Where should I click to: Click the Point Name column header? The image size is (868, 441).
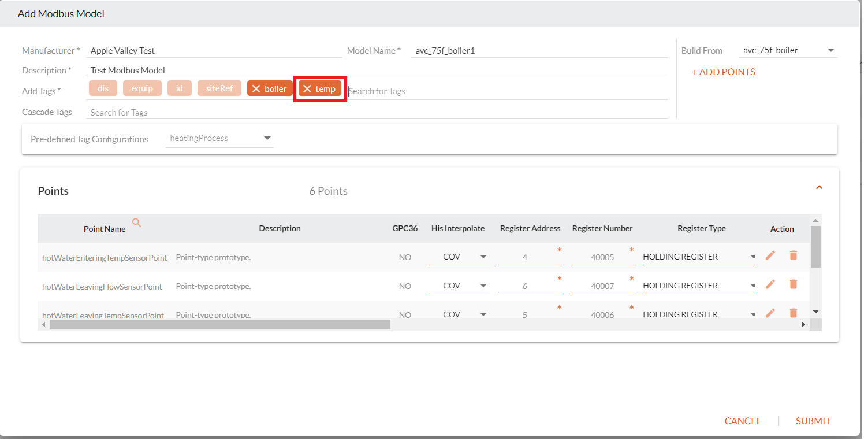click(x=105, y=229)
